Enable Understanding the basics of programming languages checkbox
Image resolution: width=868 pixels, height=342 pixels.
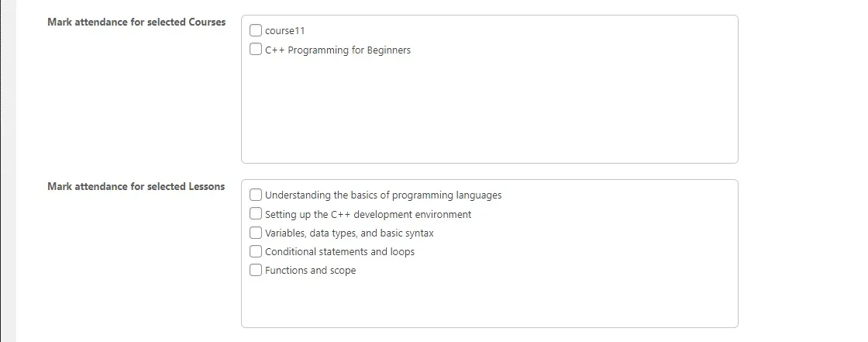[x=256, y=195]
